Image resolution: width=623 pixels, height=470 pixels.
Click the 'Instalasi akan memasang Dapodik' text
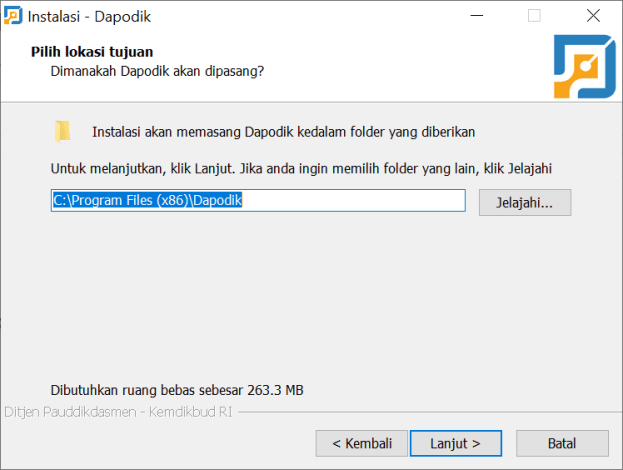[283, 131]
